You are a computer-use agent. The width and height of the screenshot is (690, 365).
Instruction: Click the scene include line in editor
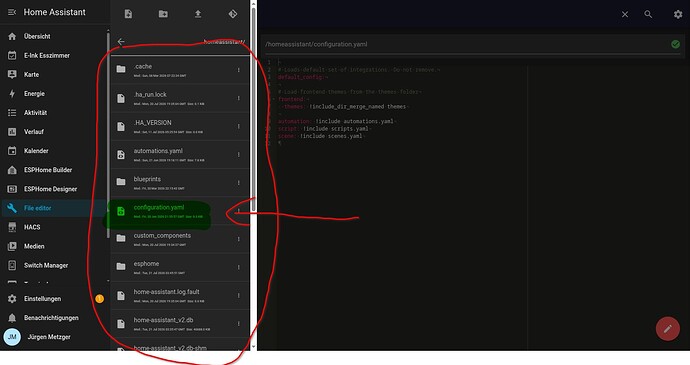coord(321,136)
